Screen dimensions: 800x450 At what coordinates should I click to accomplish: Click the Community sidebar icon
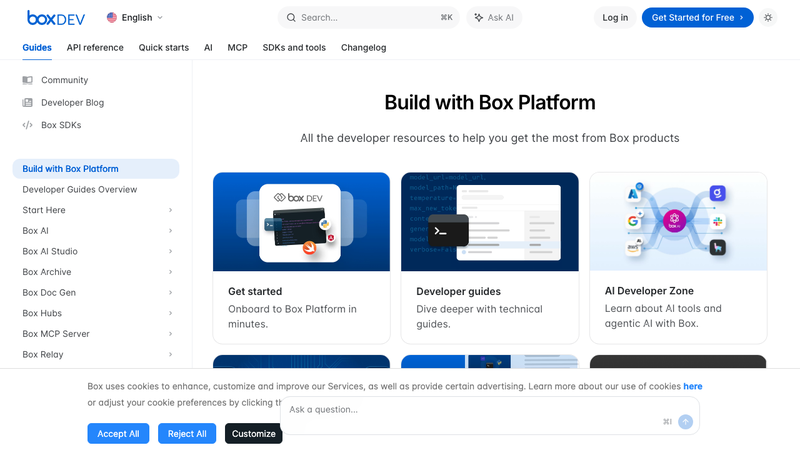tap(28, 80)
